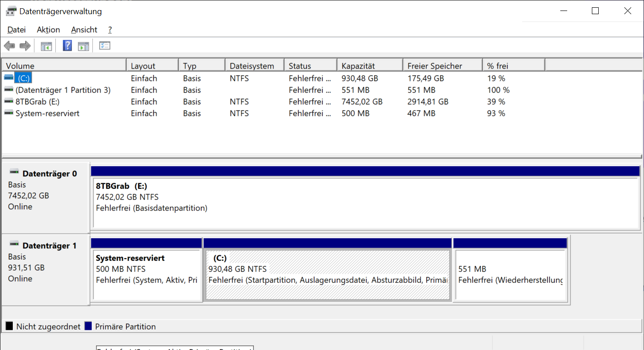This screenshot has height=350, width=644.
Task: Click the 7452,02 GB capacity cell in the list
Action: tap(362, 101)
